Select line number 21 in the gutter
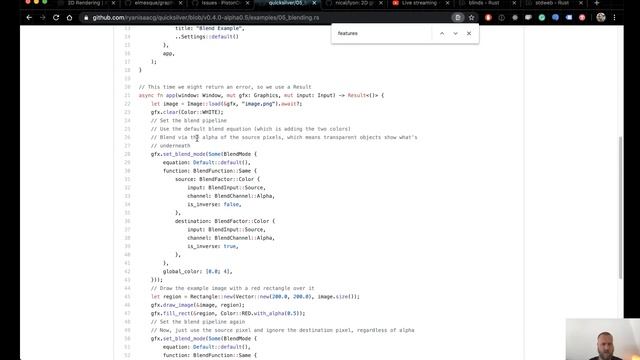Image resolution: width=640 pixels, height=360 pixels. pos(127,96)
